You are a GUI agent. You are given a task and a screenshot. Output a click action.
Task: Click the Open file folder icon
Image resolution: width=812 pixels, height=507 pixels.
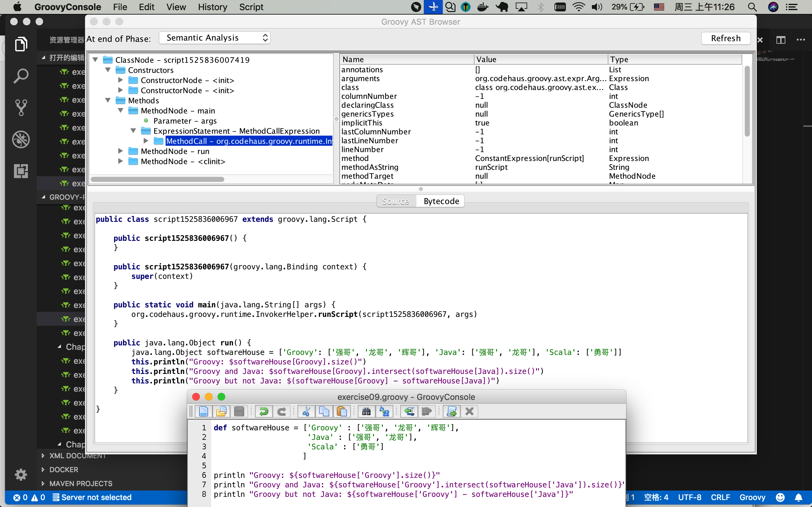tap(221, 411)
